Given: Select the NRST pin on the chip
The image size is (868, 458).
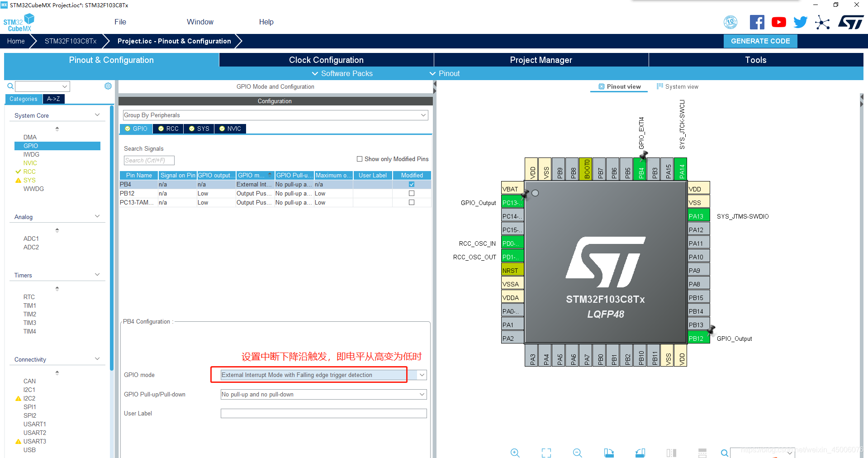Looking at the screenshot, I should (x=512, y=270).
